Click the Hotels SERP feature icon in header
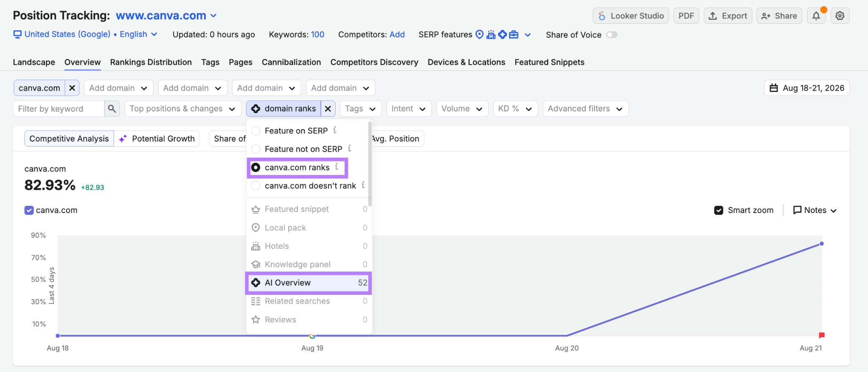The image size is (868, 372). (x=491, y=35)
